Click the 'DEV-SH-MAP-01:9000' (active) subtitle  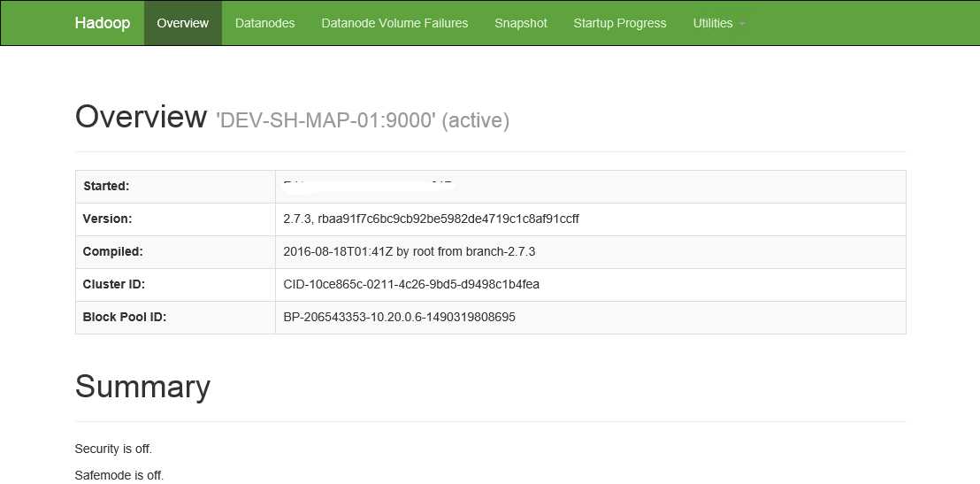point(363,120)
